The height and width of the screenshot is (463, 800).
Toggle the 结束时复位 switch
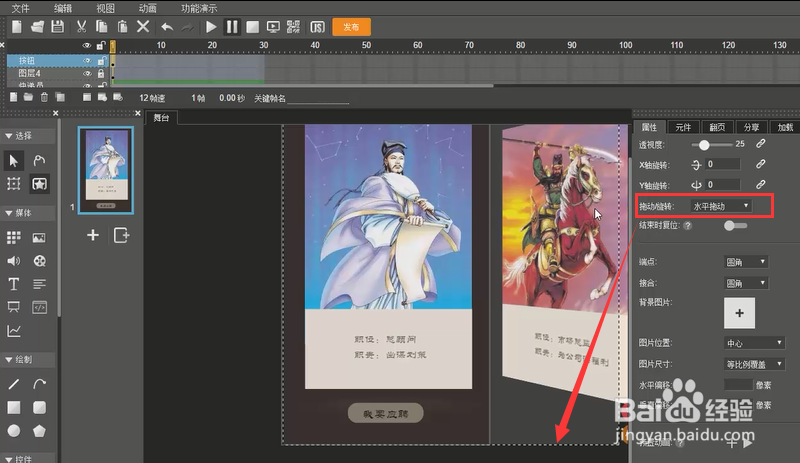[735, 225]
